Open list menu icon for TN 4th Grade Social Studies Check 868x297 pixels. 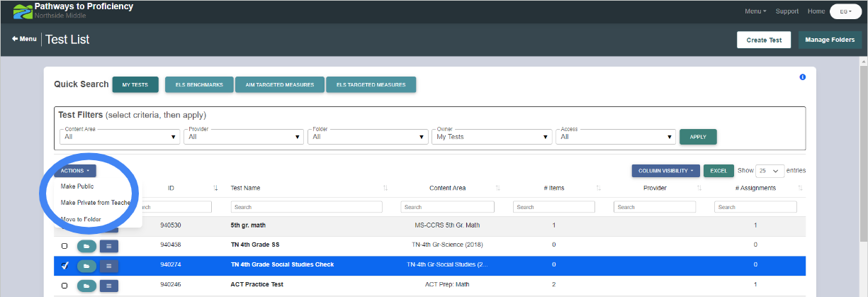pyautogui.click(x=109, y=265)
